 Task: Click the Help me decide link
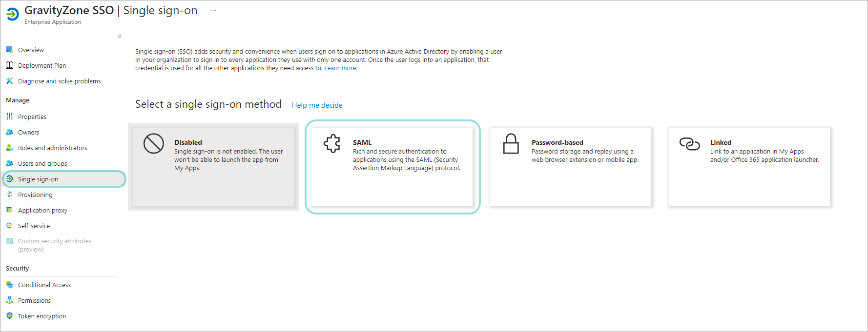[x=317, y=105]
